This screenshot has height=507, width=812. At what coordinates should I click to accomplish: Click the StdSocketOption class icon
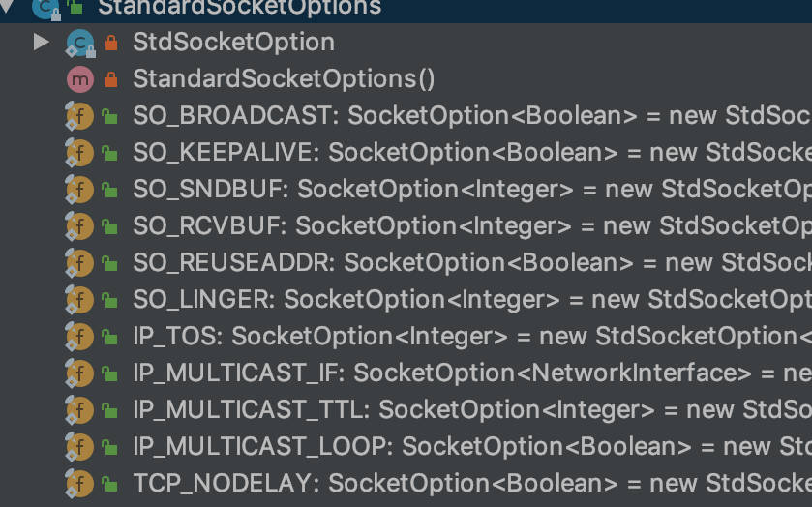point(80,43)
